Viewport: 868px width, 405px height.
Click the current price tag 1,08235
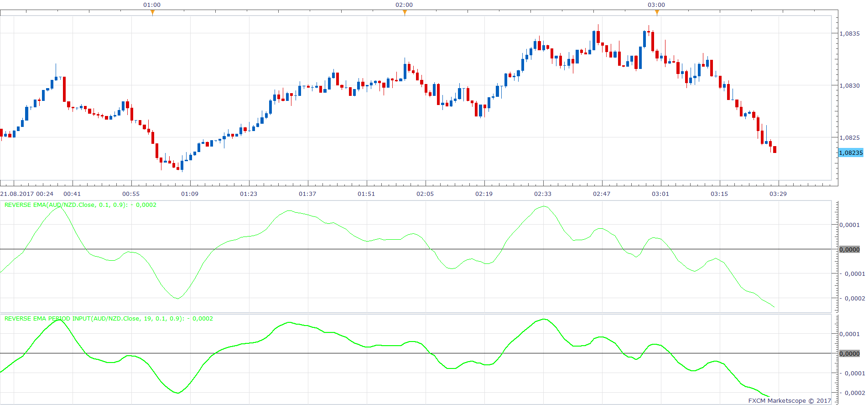(x=851, y=153)
